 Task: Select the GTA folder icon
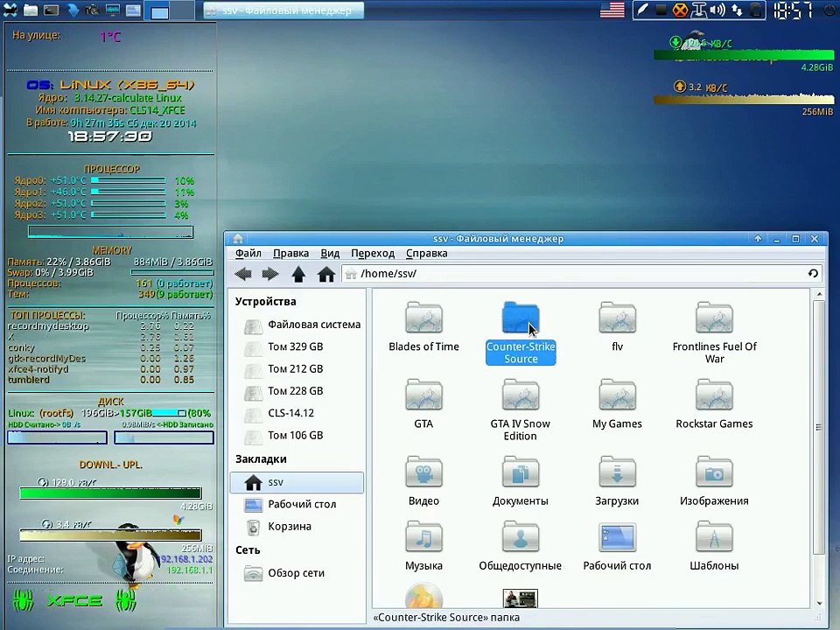[423, 395]
